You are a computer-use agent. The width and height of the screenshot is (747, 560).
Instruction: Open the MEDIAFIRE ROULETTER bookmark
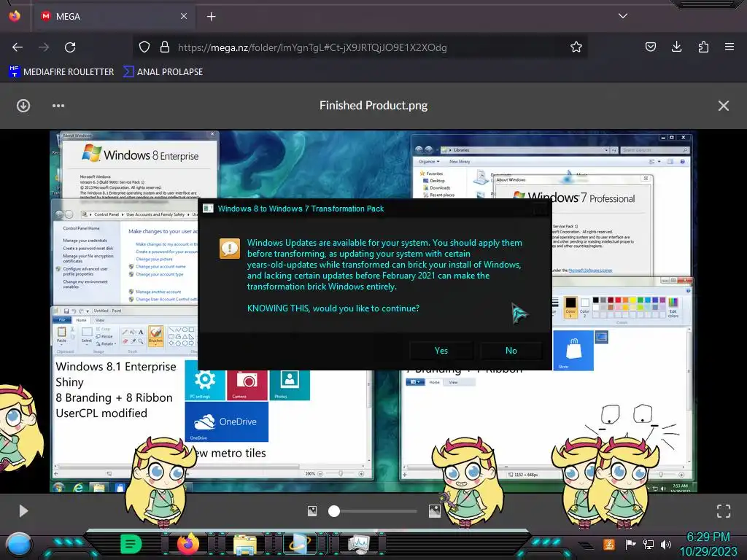(61, 72)
